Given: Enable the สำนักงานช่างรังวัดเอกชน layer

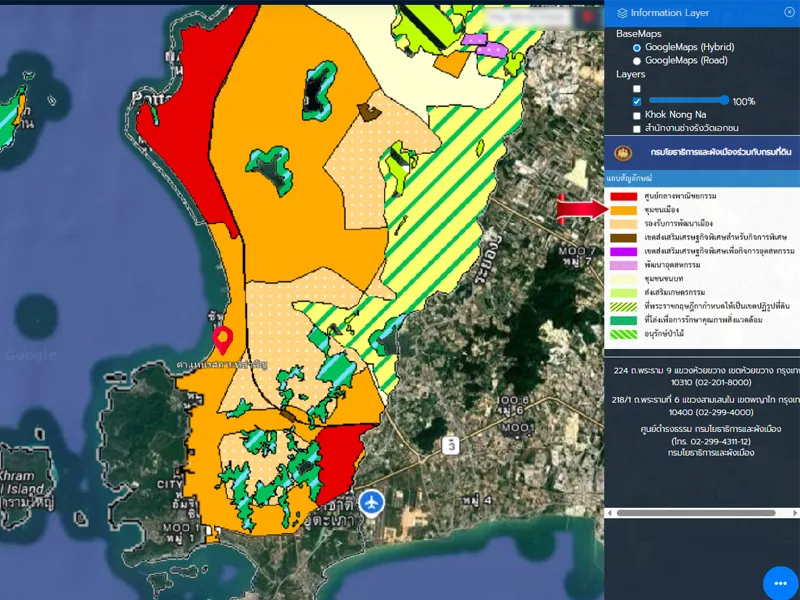Looking at the screenshot, I should tap(637, 128).
